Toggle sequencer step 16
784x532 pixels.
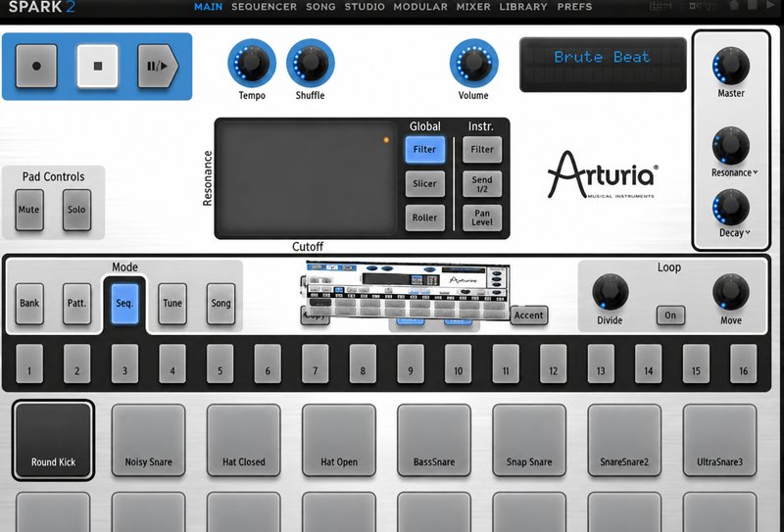(x=744, y=363)
